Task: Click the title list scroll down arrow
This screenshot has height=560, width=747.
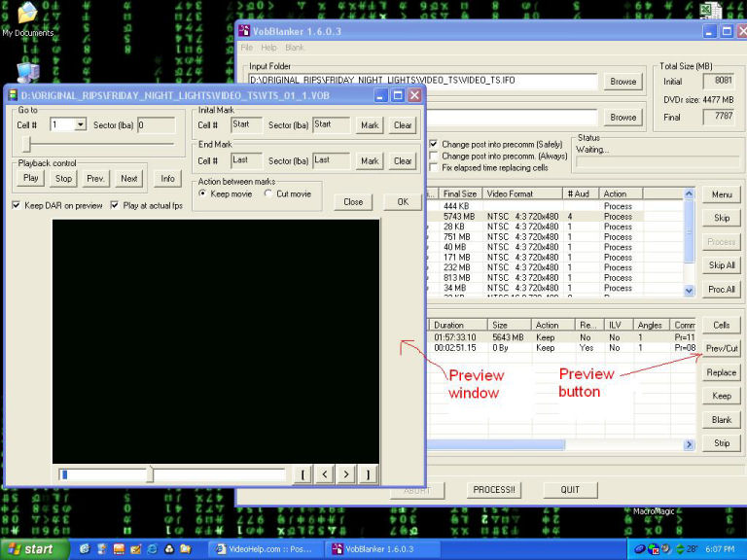Action: coord(689,290)
